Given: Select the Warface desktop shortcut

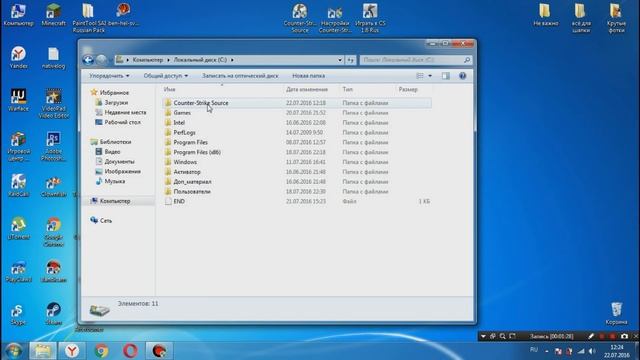Looking at the screenshot, I should point(18,100).
